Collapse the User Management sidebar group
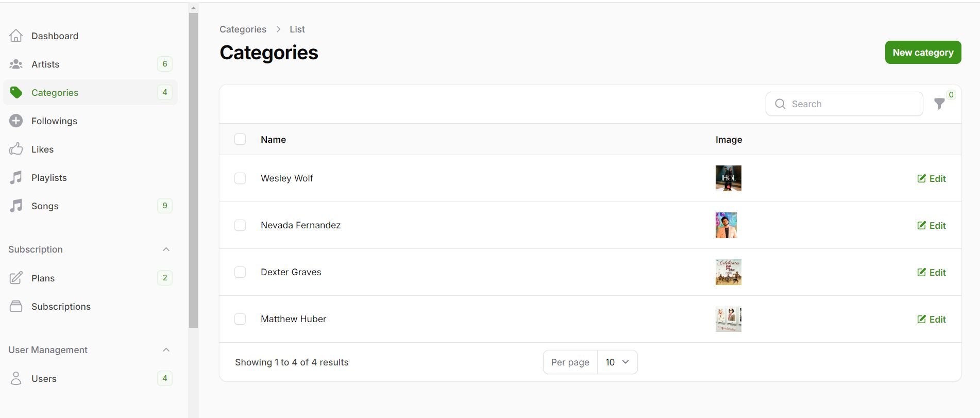Image resolution: width=980 pixels, height=418 pixels. click(x=166, y=350)
